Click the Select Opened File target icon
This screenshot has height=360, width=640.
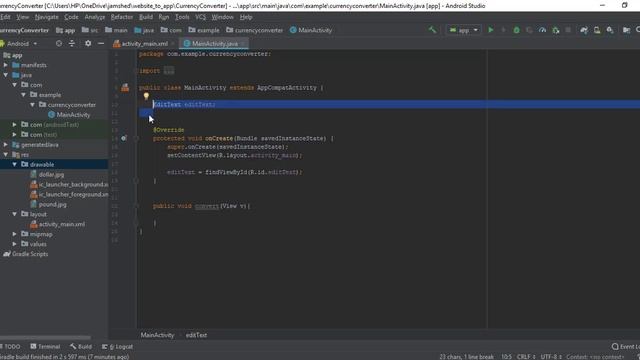(x=59, y=43)
